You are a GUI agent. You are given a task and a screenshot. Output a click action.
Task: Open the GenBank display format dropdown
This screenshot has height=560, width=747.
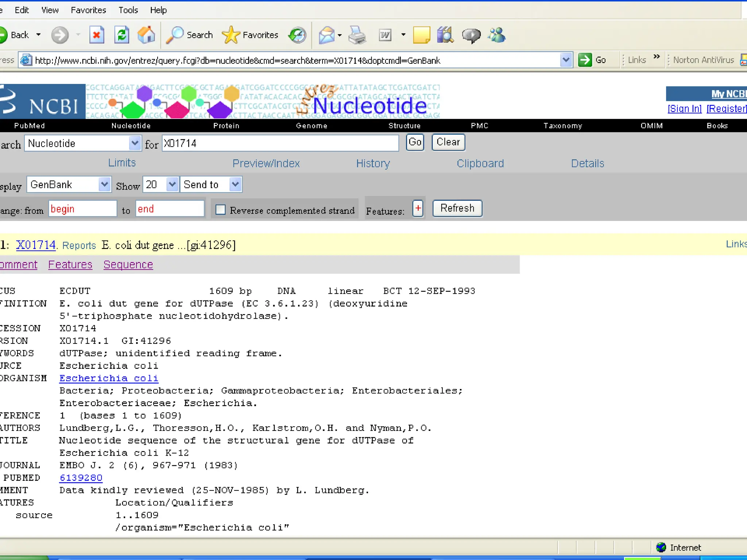pos(104,184)
